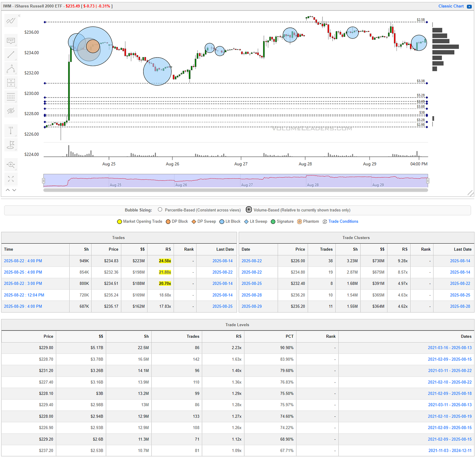Viewport: 476px width, 457px height.
Task: Grab the left handle of range navigator
Action: (x=43, y=181)
